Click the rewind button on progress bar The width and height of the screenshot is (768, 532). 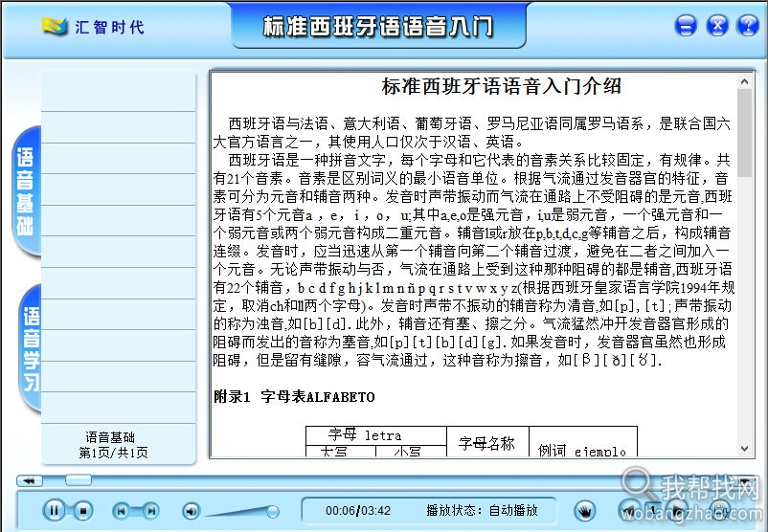click(30, 480)
